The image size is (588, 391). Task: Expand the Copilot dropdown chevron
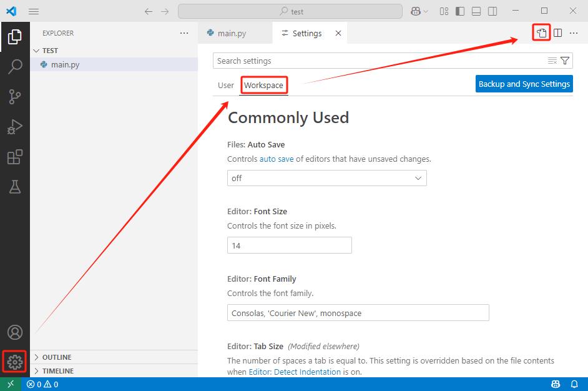[x=426, y=12]
